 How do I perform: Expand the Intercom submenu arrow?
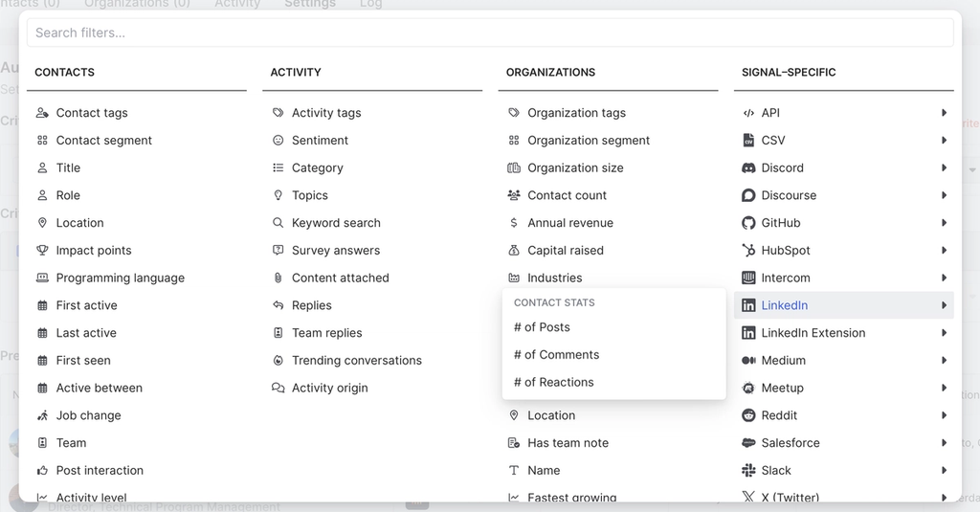[x=944, y=278]
